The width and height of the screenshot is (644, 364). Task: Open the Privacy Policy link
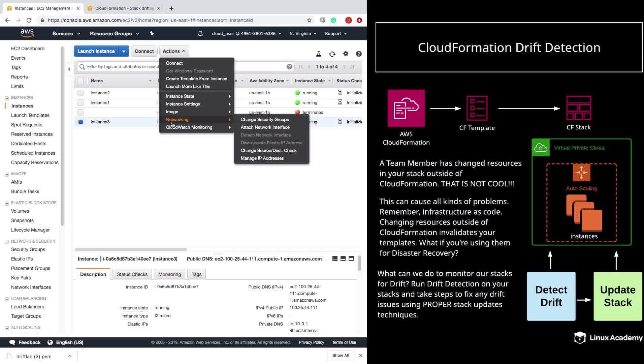[x=311, y=342]
